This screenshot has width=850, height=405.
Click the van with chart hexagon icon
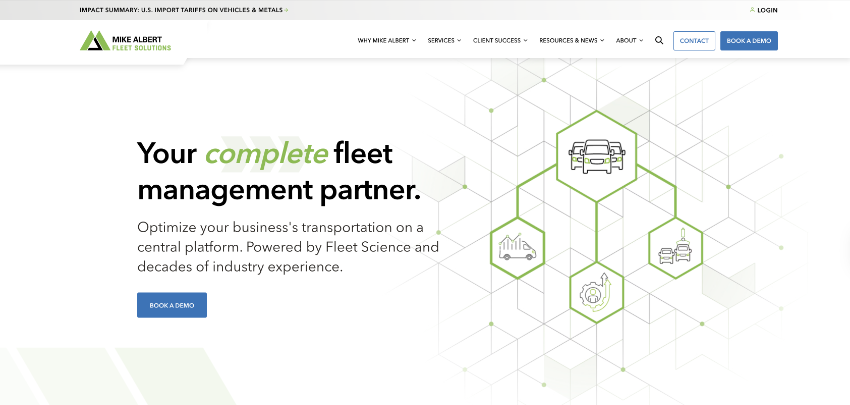click(x=517, y=246)
